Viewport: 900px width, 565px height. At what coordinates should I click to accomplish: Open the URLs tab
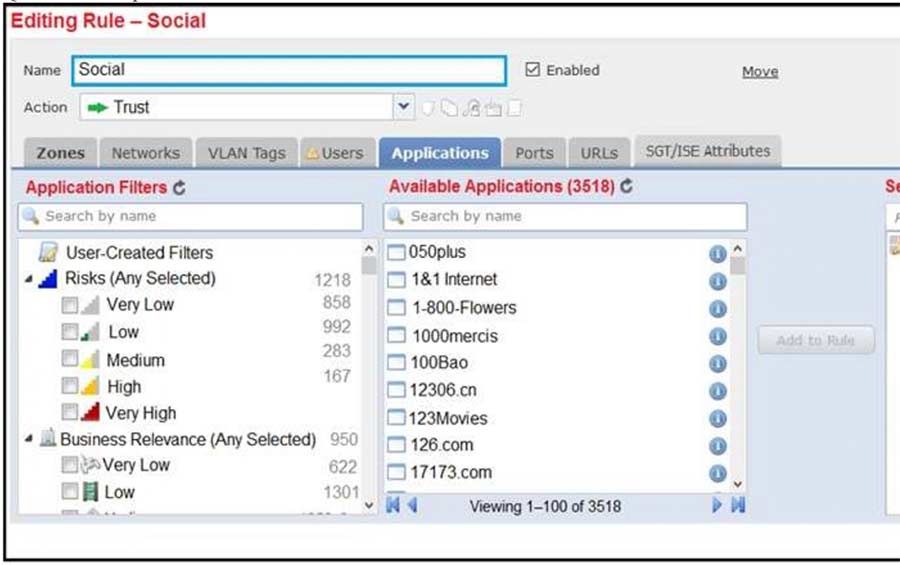pos(600,153)
